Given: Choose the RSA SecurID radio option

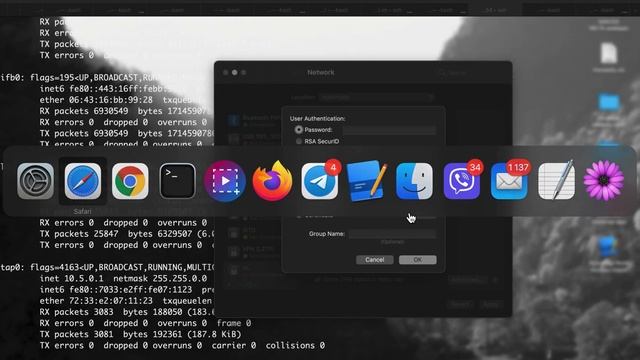Looking at the screenshot, I should (299, 141).
